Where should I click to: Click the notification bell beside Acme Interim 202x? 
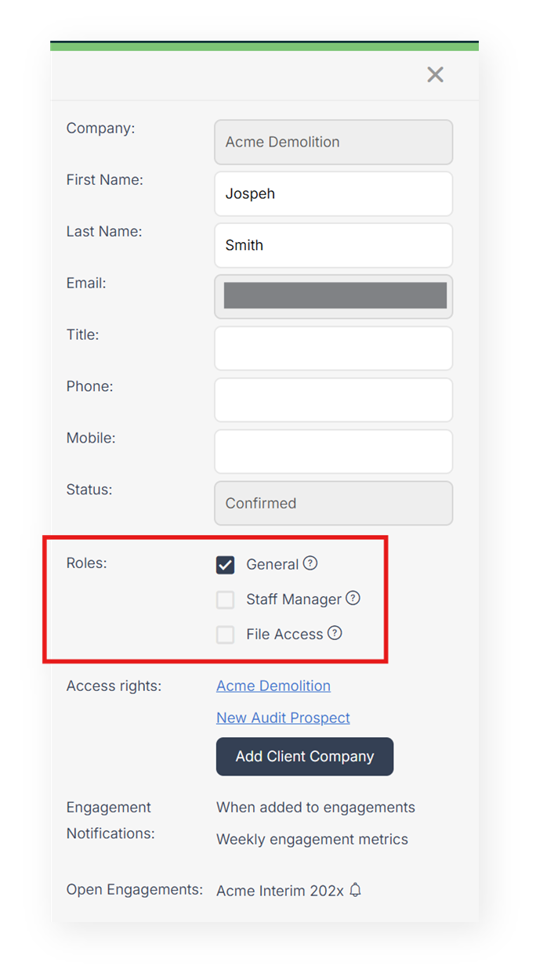(356, 890)
